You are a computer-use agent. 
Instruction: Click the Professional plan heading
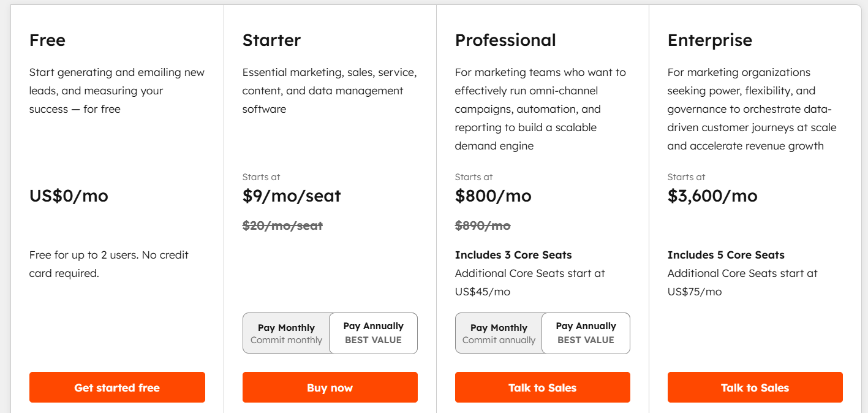(505, 40)
